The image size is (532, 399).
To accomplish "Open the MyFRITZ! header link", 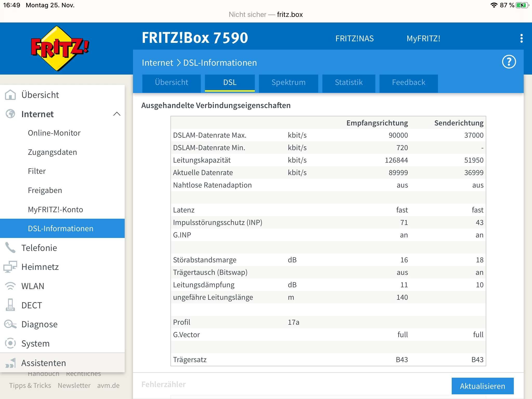I will (423, 38).
